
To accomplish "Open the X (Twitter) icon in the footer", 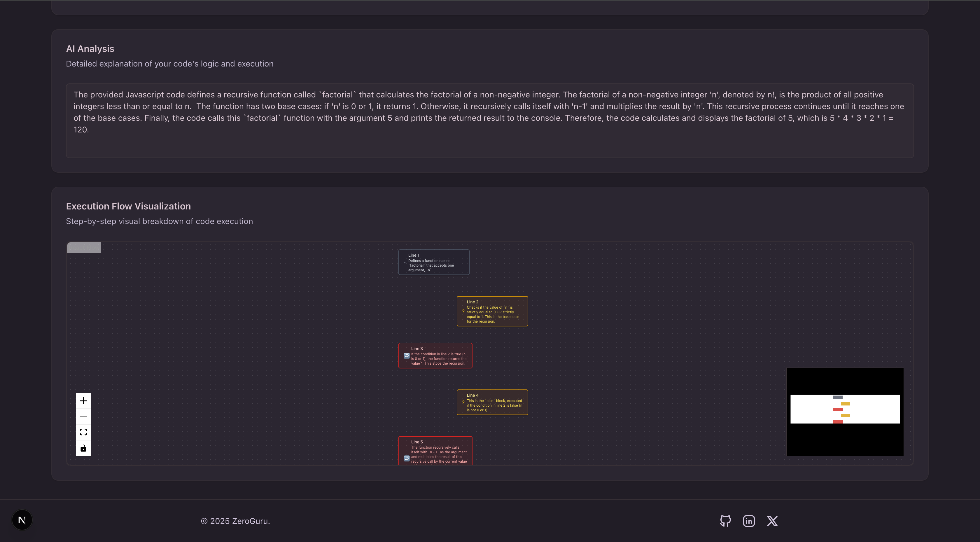I will [x=772, y=521].
